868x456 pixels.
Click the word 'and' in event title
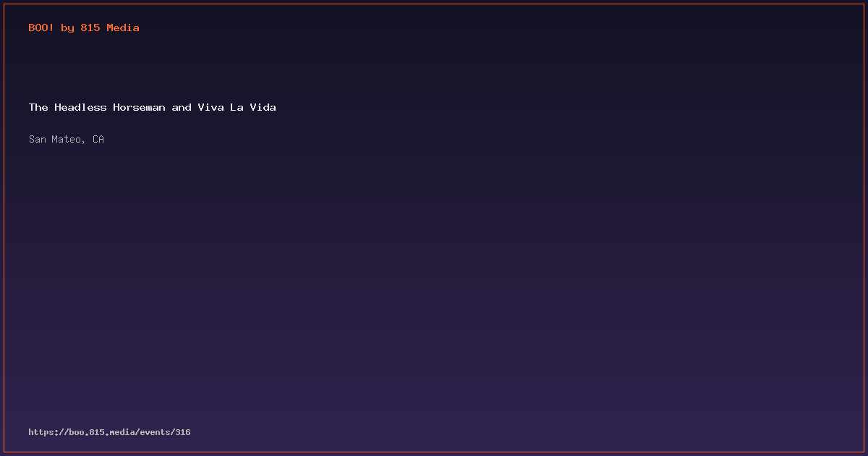[x=182, y=107]
